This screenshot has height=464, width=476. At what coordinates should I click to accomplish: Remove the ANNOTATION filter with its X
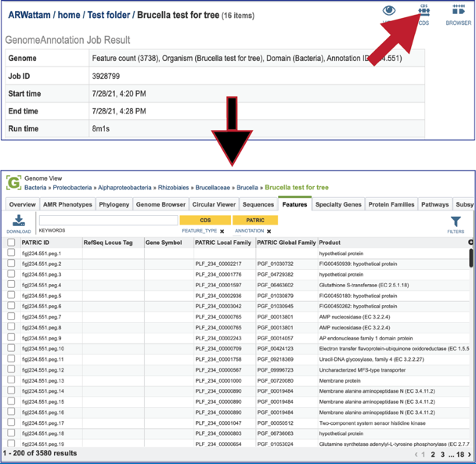pyautogui.click(x=269, y=232)
